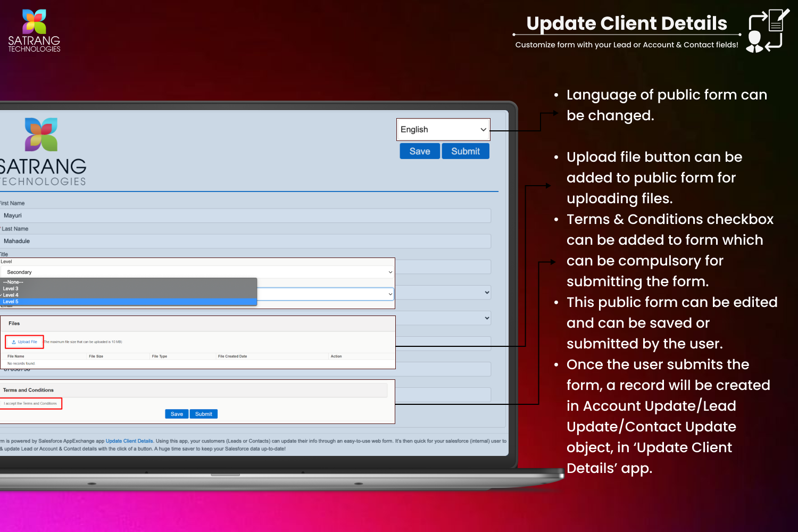This screenshot has width=798, height=532.
Task: Click the Satrang flower logo inside the form
Action: (41, 135)
